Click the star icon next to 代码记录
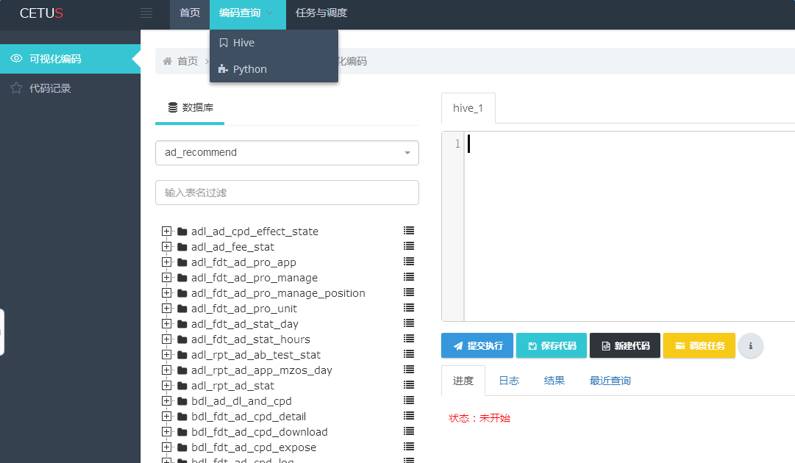Image resolution: width=795 pixels, height=463 pixels. [x=16, y=88]
